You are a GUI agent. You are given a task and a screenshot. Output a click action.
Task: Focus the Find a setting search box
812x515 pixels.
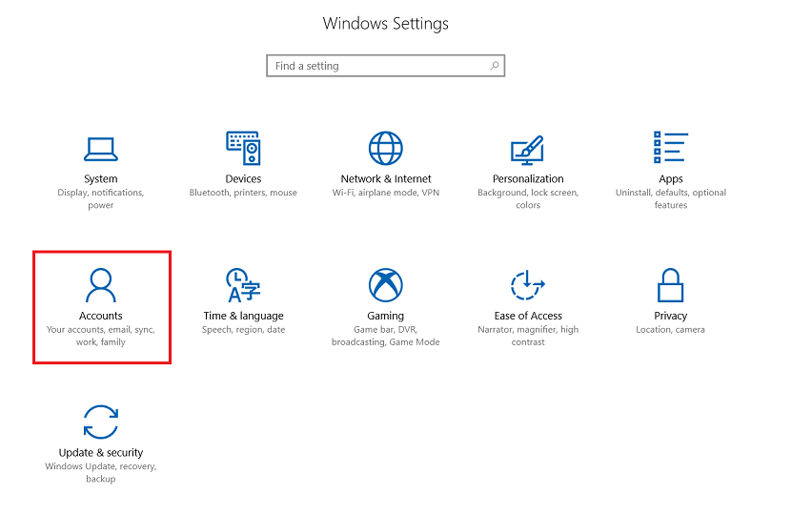386,66
